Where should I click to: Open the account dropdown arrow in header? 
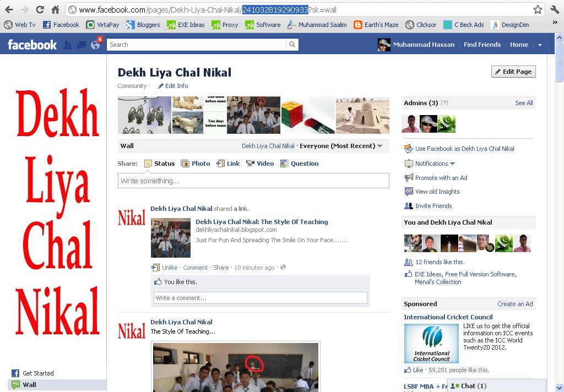[540, 45]
